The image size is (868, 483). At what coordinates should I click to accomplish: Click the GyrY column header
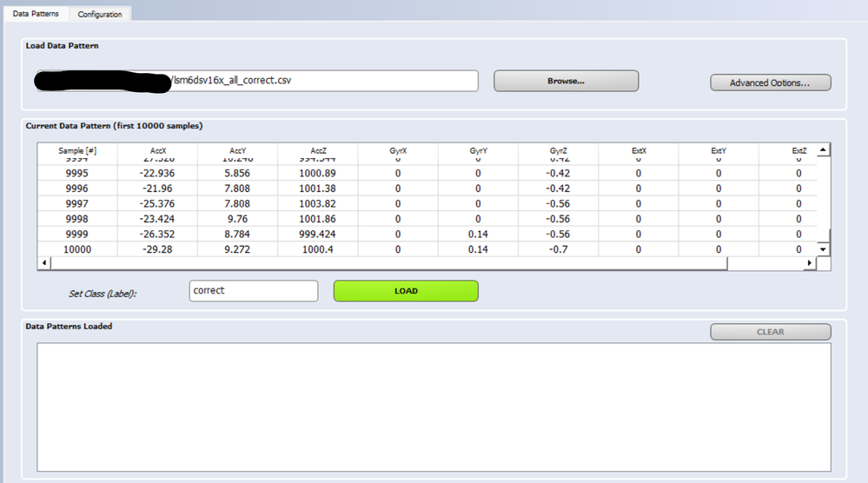click(478, 150)
